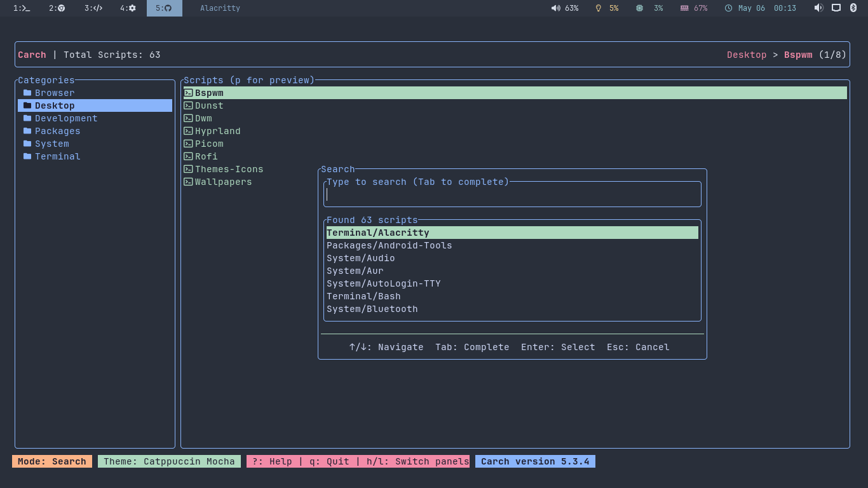
Task: Select the Terminal category
Action: (95, 156)
